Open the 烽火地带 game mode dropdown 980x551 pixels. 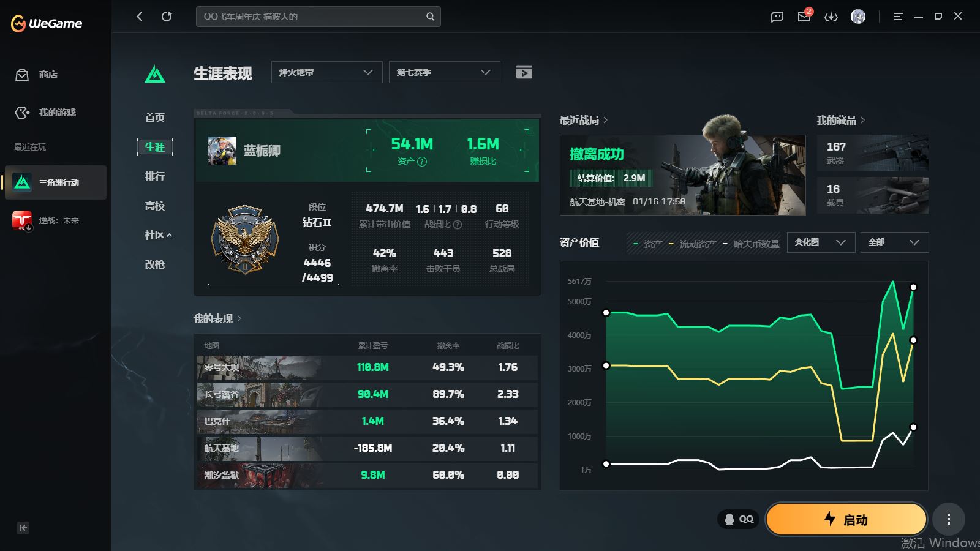326,72
